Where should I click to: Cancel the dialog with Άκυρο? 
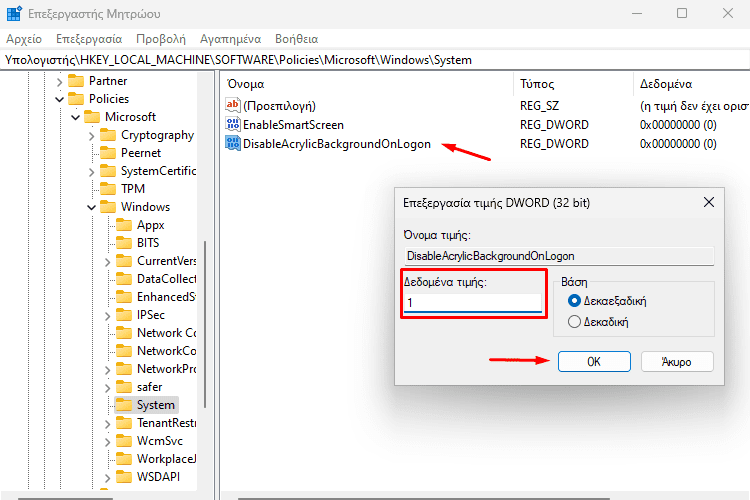click(x=677, y=362)
